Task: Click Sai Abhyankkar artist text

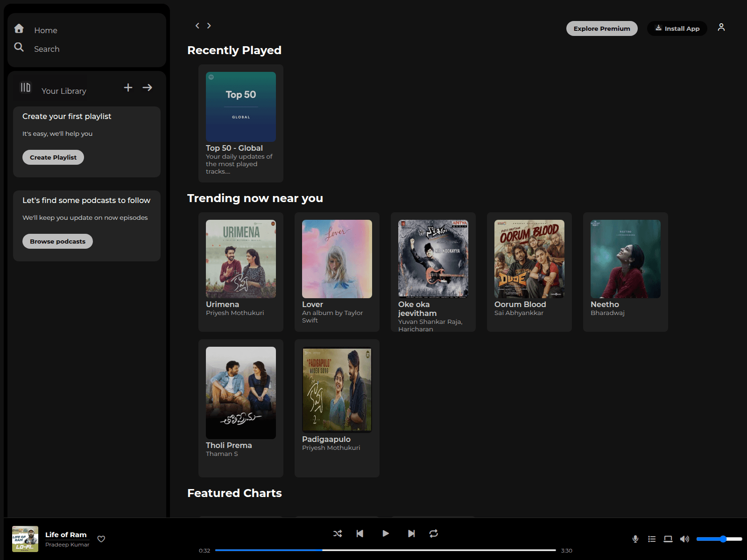Action: tap(519, 313)
